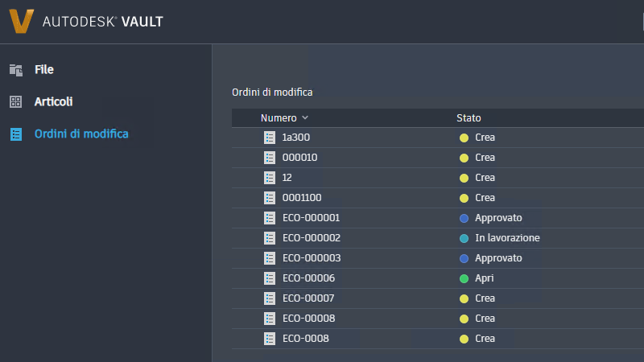Screen dimensions: 644x362
Task: Open change order ECO-00007
Action: point(308,298)
